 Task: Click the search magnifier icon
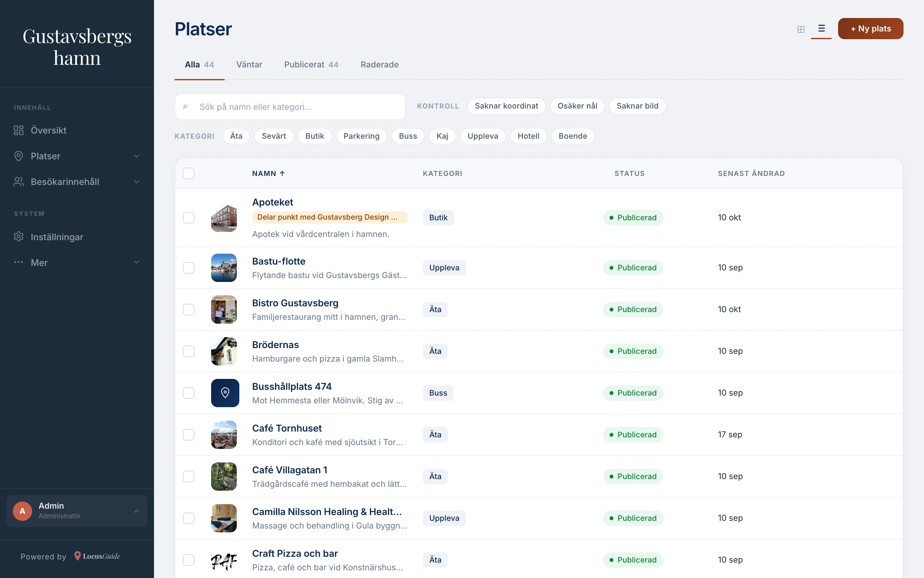pos(185,107)
